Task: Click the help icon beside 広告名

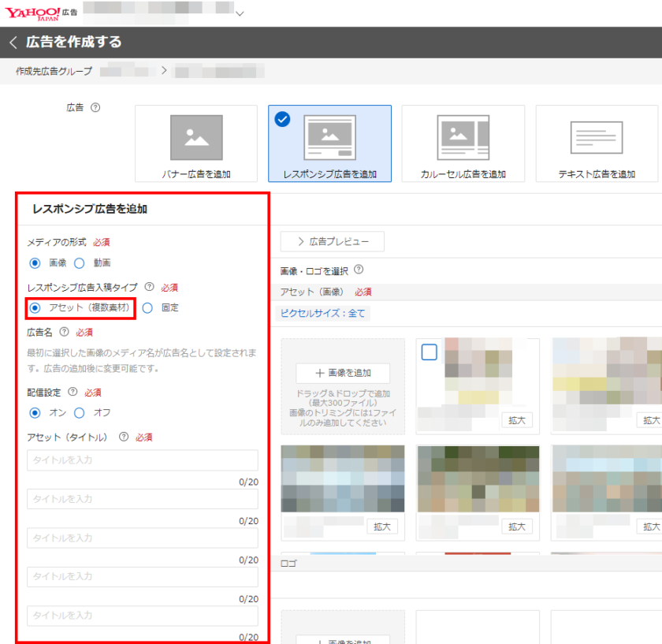Action: tap(65, 333)
